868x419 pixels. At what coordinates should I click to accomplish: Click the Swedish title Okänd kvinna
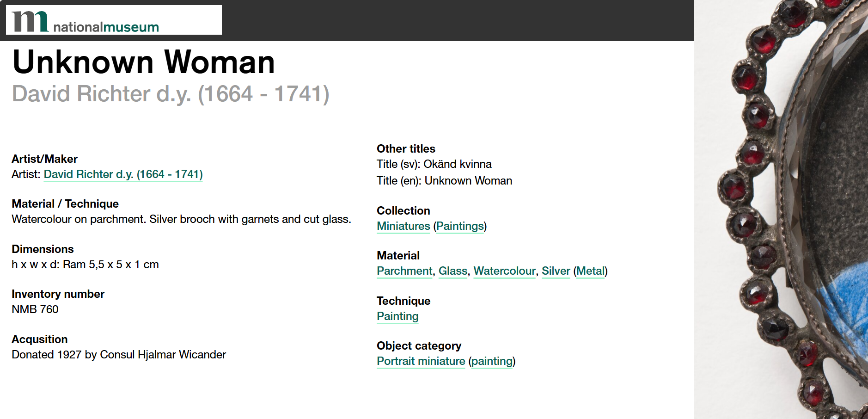click(457, 164)
